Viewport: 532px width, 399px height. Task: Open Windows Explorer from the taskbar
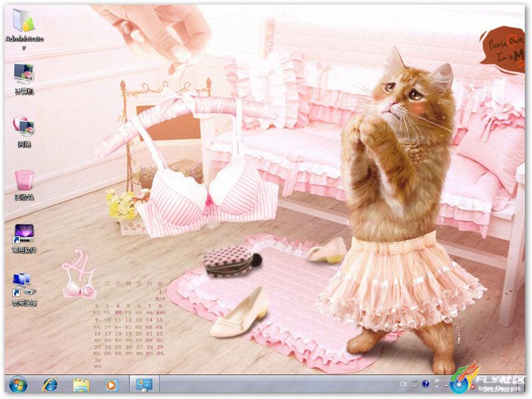(x=81, y=385)
